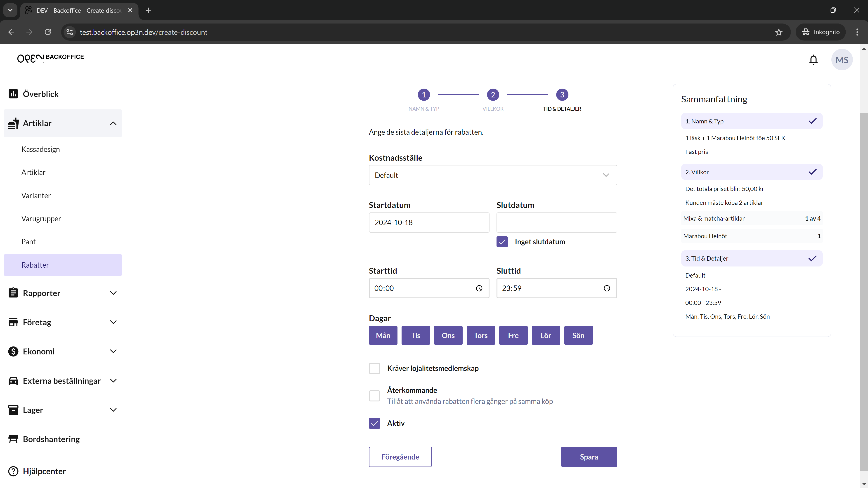Image resolution: width=868 pixels, height=488 pixels.
Task: Check Kräver lojalitetsmedlemskap
Action: tap(374, 368)
